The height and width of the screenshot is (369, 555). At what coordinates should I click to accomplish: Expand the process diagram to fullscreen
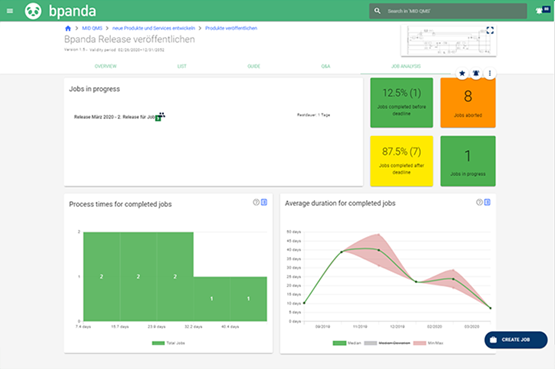[x=490, y=30]
